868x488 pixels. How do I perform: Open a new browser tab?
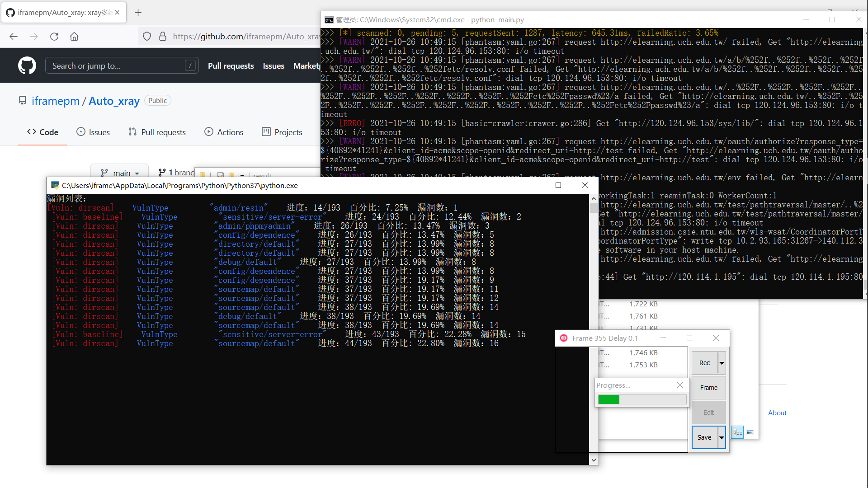click(x=138, y=13)
